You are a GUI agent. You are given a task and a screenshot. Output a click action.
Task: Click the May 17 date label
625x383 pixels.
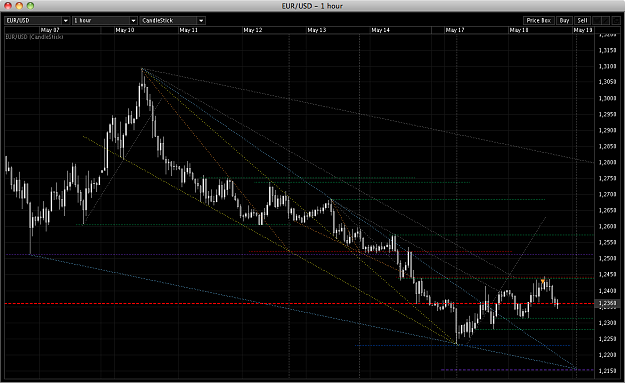point(455,30)
